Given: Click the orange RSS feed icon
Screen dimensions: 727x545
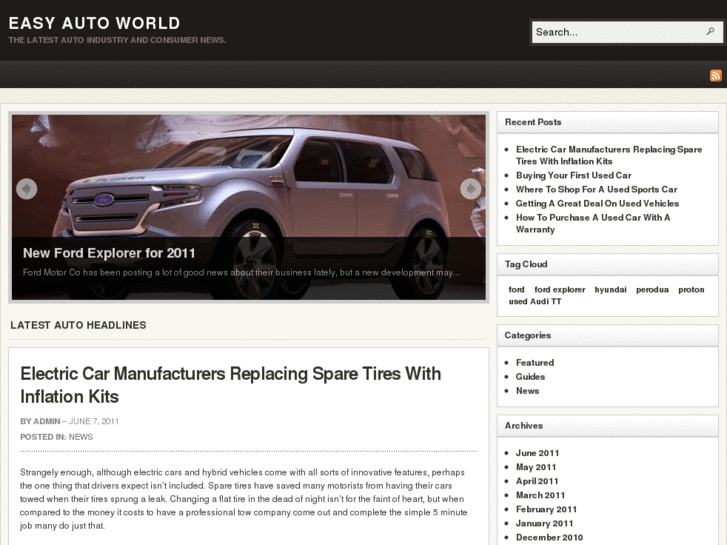Looking at the screenshot, I should pos(715,75).
